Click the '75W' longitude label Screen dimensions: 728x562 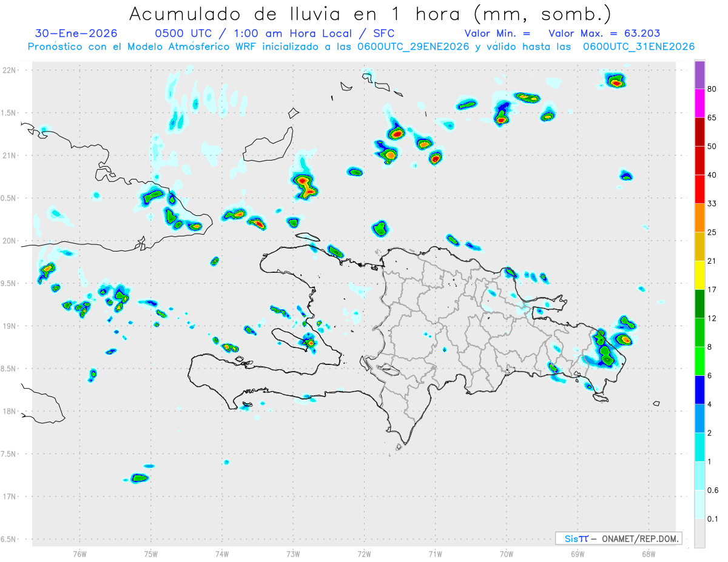click(150, 554)
